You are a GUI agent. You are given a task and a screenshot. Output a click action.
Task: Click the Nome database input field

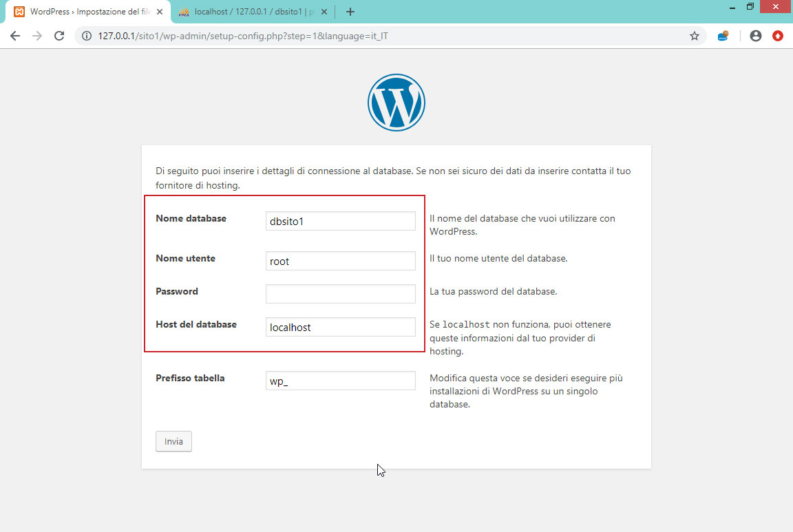tap(340, 221)
